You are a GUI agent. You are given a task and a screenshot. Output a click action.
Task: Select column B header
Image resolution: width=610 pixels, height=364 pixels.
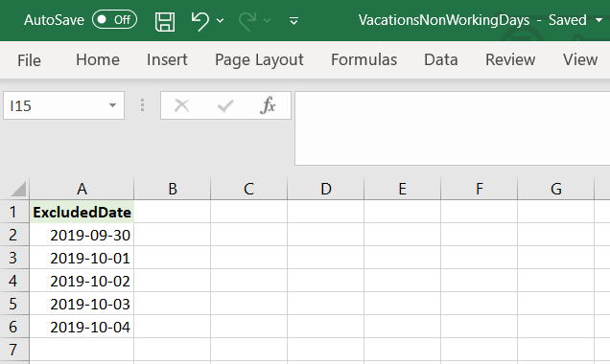tap(173, 189)
